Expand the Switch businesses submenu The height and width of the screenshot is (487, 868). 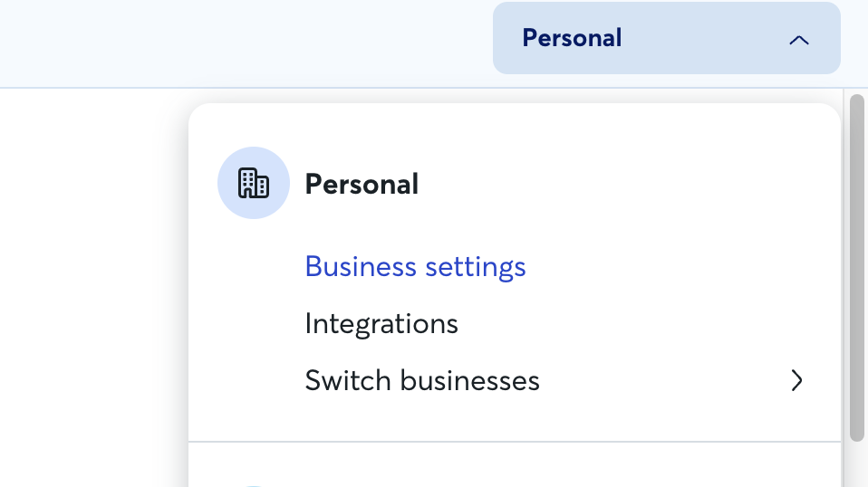pyautogui.click(x=554, y=380)
